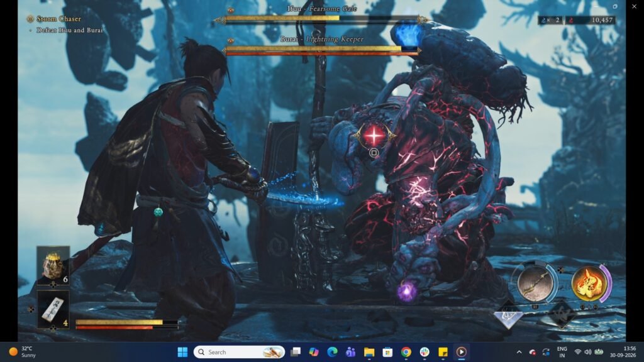Click the purple spirit orb on the ground
This screenshot has width=644, height=362.
pos(407,292)
